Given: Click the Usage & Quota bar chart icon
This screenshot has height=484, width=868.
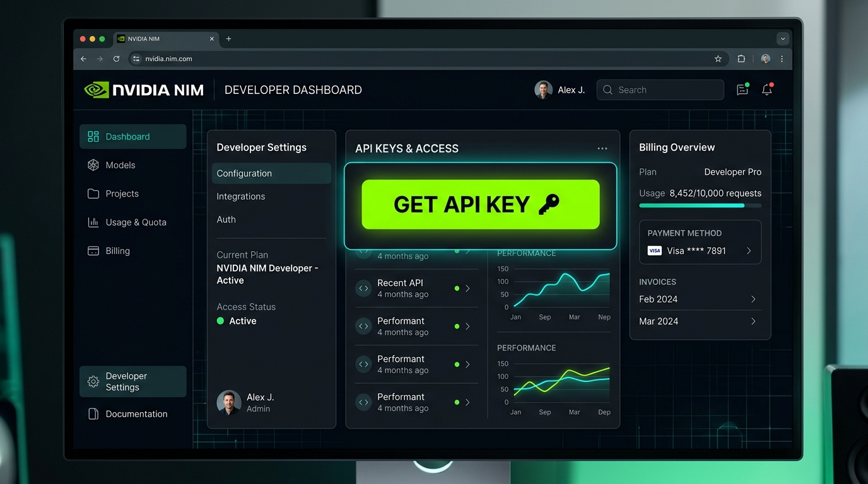Looking at the screenshot, I should 93,222.
